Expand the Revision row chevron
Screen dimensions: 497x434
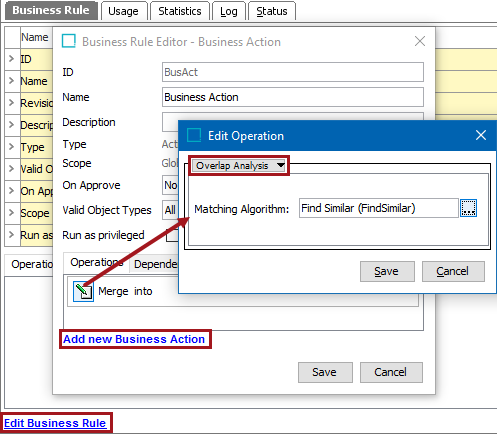point(12,103)
